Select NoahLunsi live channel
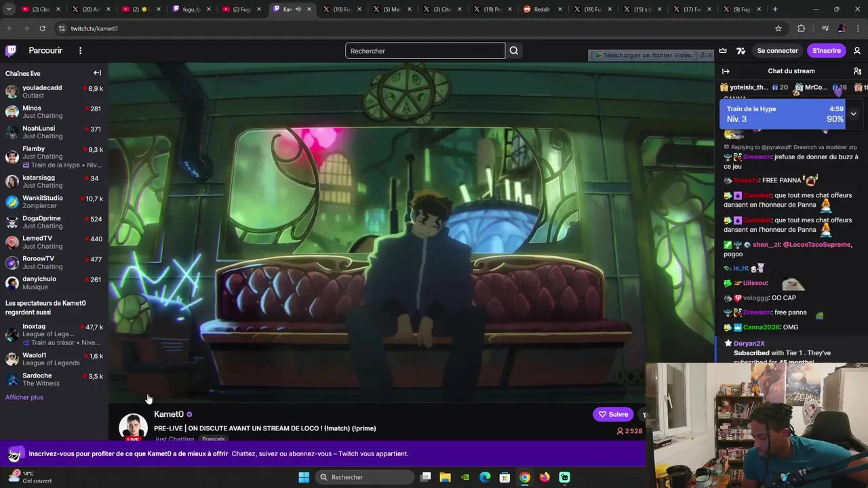The width and height of the screenshot is (868, 488). 54,132
